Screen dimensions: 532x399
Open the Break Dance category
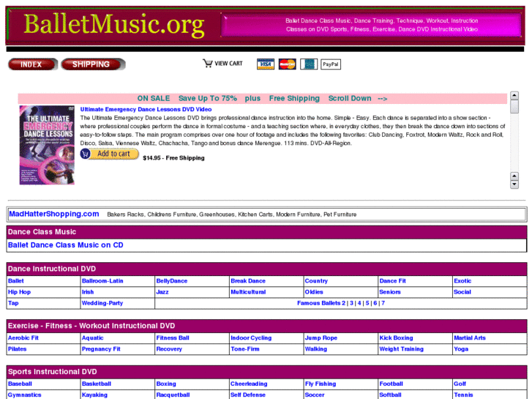[248, 281]
